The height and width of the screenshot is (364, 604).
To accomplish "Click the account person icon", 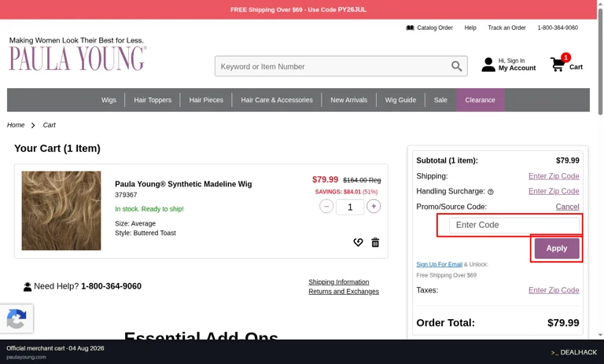I will [488, 64].
